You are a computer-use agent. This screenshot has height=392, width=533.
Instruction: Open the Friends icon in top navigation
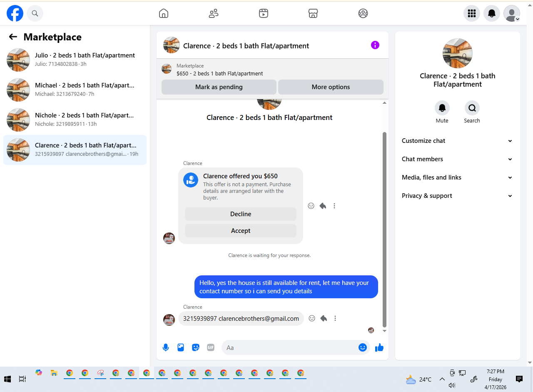[214, 13]
